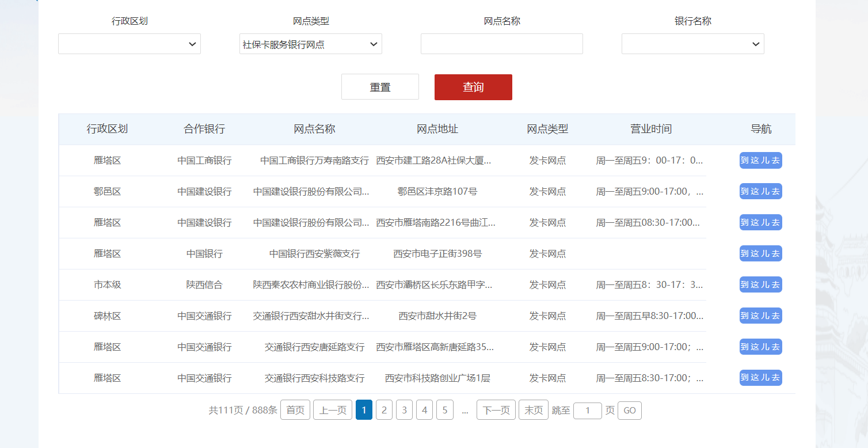The image size is (868, 448).
Task: Click 到这儿去 for 交通银行西安甜水井街支行
Action: point(760,316)
